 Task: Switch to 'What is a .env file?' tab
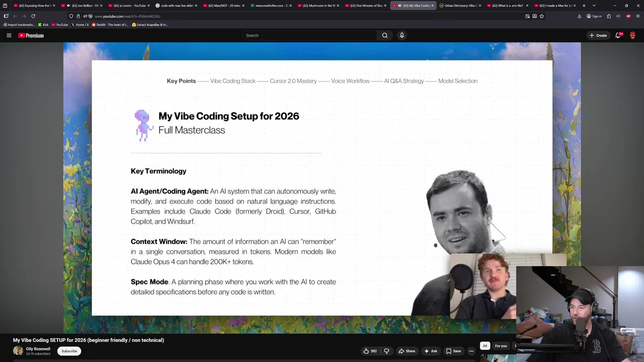pos(507,6)
